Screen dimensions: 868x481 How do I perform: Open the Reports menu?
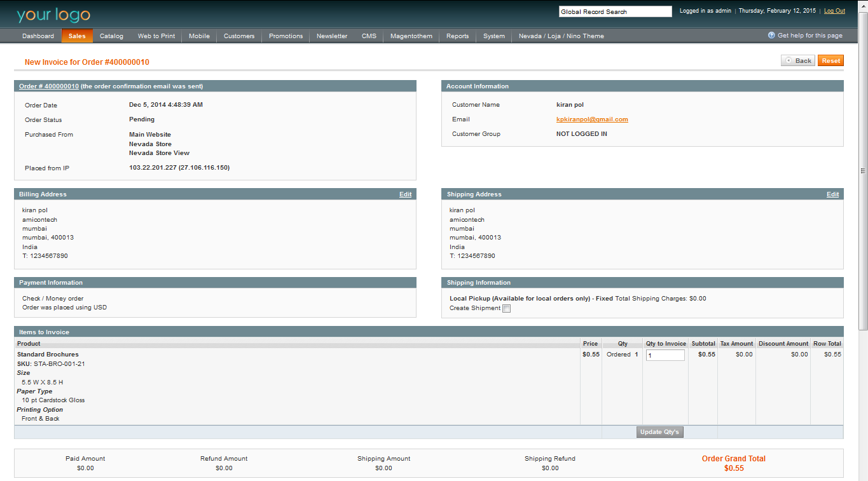pos(457,36)
